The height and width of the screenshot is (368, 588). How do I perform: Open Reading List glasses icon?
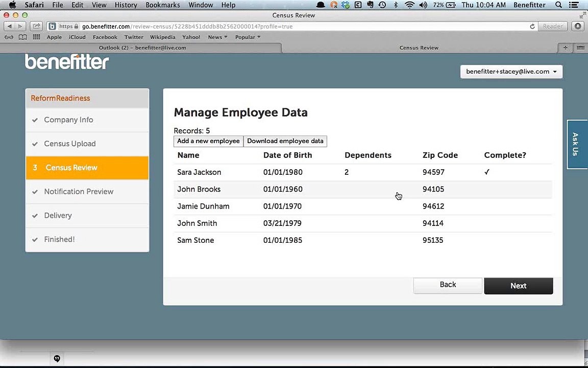point(9,37)
